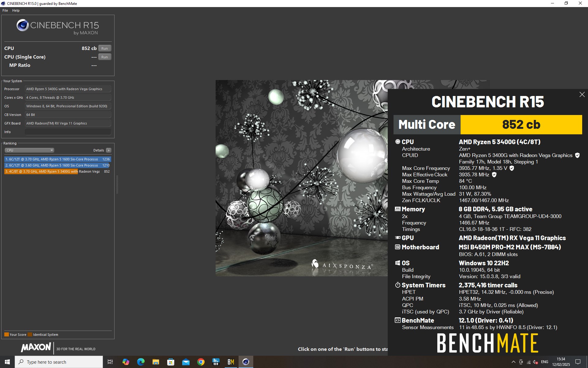Click the Motherboard section icon

click(398, 247)
